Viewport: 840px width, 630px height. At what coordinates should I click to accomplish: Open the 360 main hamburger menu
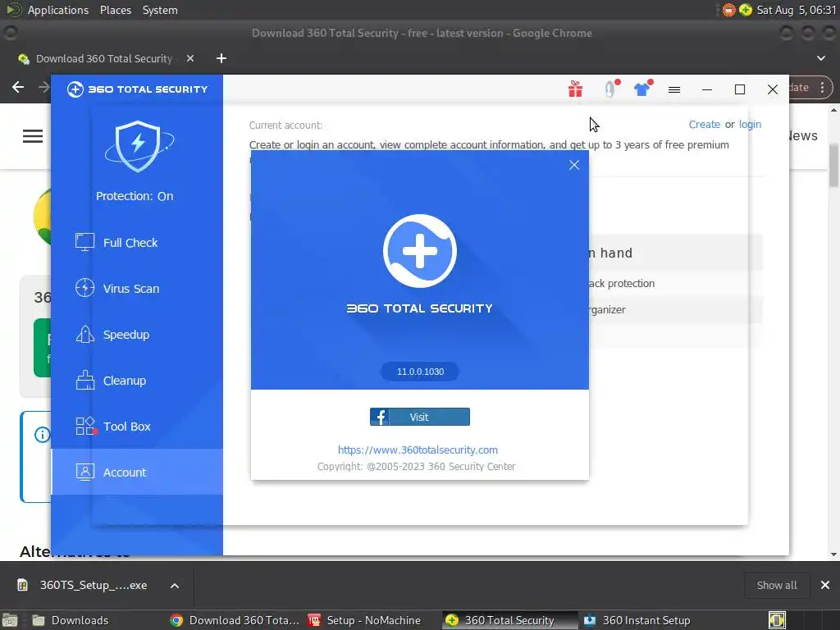click(674, 90)
